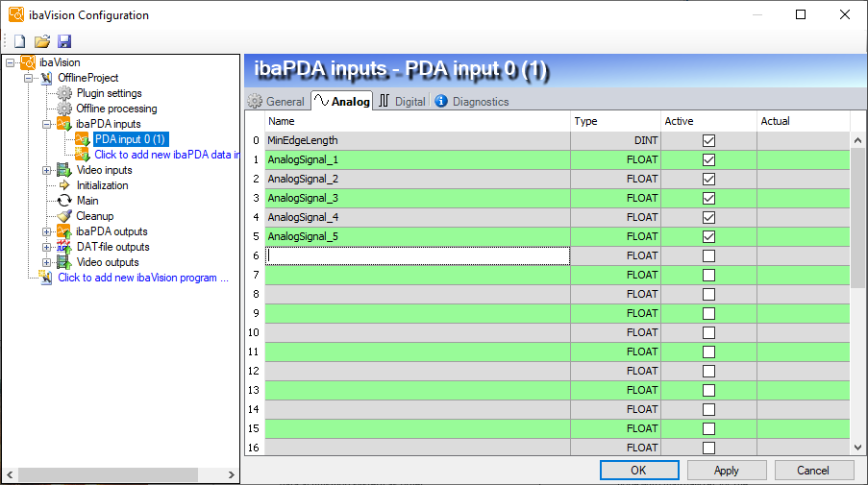Viewport: 868px width, 485px height.
Task: Select the Plugin settings tree item
Action: pos(109,93)
